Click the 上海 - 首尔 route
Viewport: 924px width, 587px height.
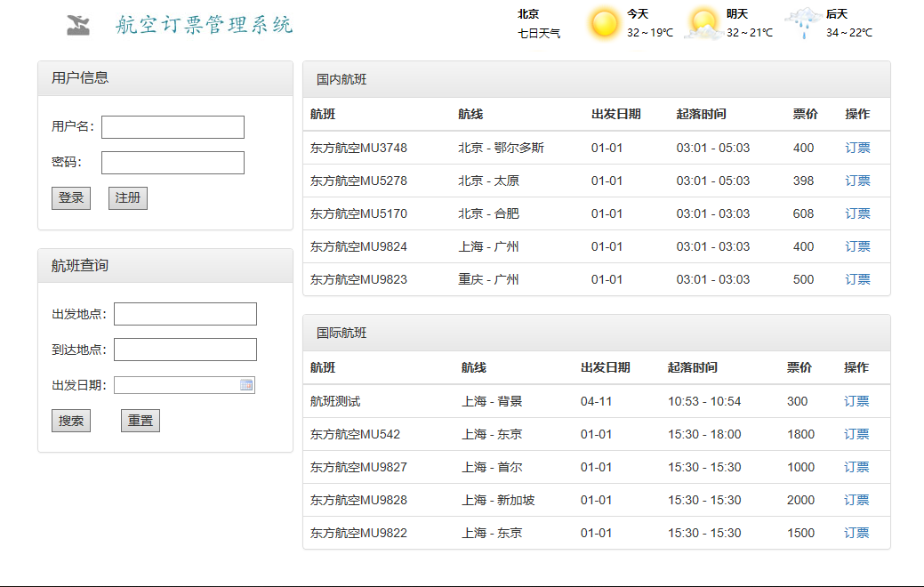tap(492, 467)
